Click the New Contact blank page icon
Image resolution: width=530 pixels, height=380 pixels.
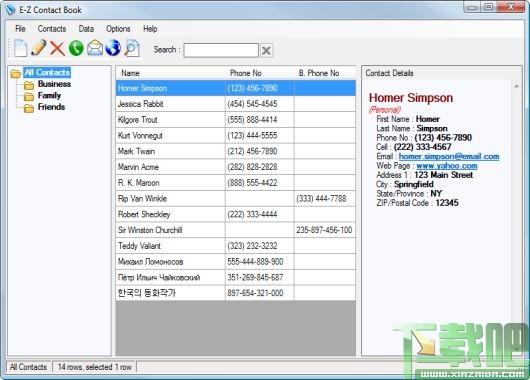[21, 48]
